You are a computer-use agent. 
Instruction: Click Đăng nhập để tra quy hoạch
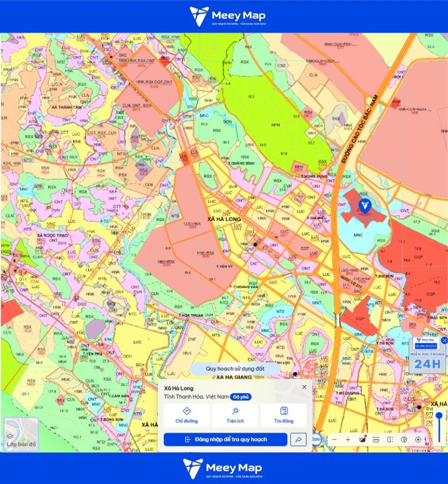point(225,440)
